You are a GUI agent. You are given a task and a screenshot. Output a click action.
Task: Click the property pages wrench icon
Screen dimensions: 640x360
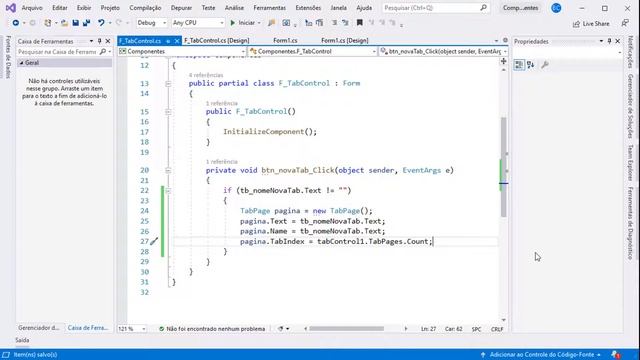(544, 64)
